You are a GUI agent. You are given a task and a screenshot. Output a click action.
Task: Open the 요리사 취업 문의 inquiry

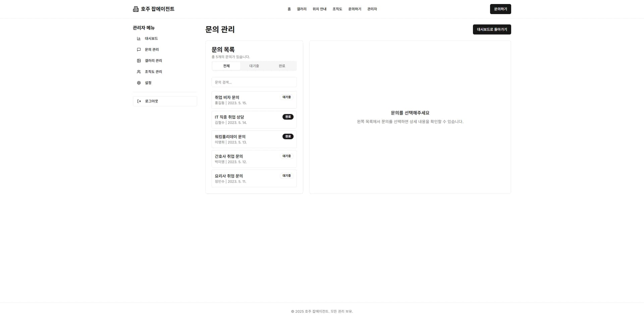click(x=254, y=179)
